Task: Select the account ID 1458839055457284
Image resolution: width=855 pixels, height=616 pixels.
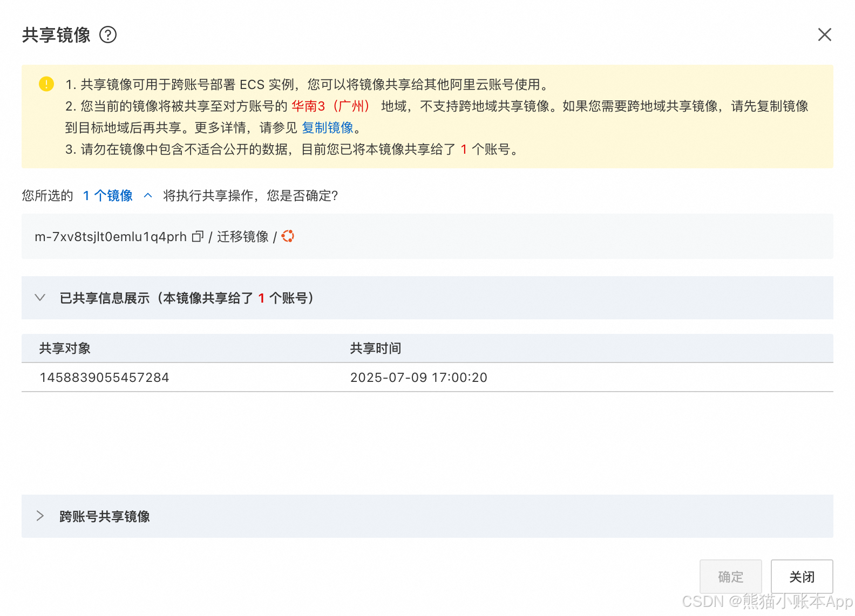Action: [x=104, y=378]
